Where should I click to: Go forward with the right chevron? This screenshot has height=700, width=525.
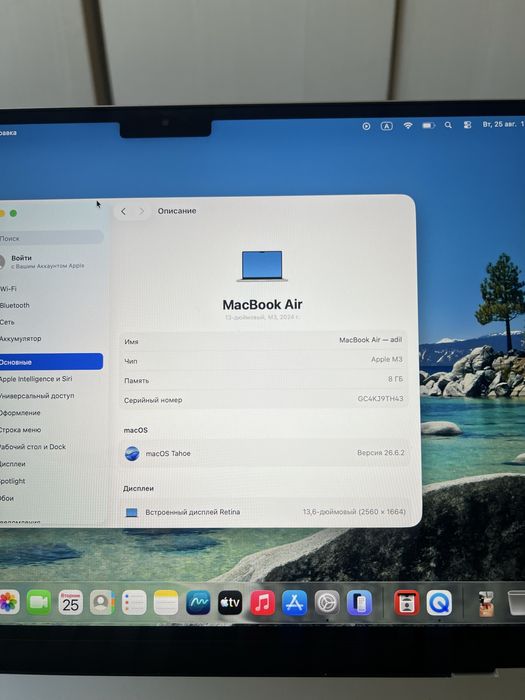(141, 211)
